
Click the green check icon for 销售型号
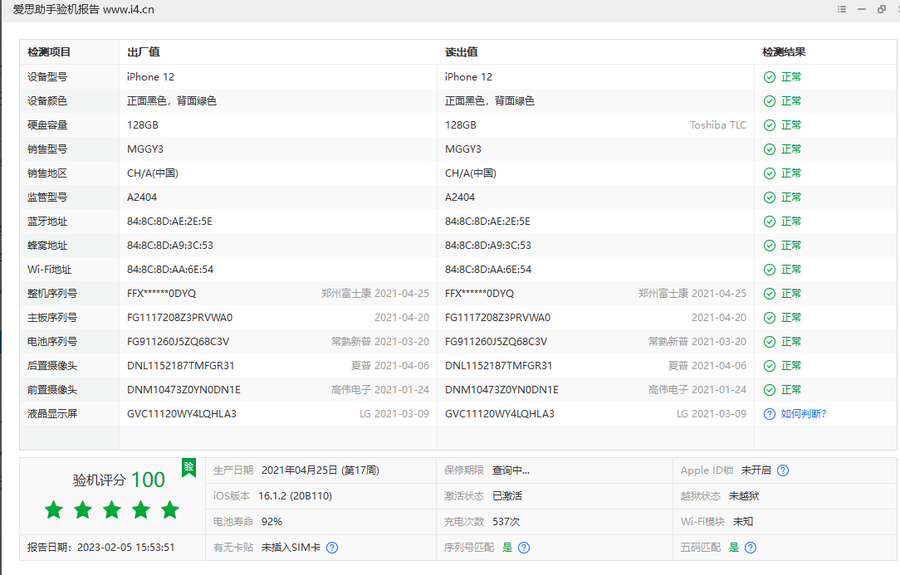click(769, 149)
